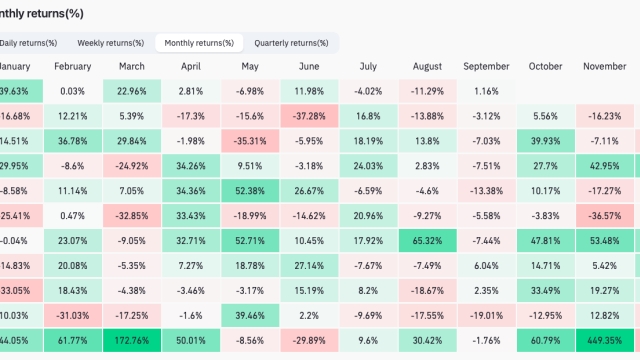The width and height of the screenshot is (640, 360).
Task: Click the 65.32% August cell
Action: [427, 241]
